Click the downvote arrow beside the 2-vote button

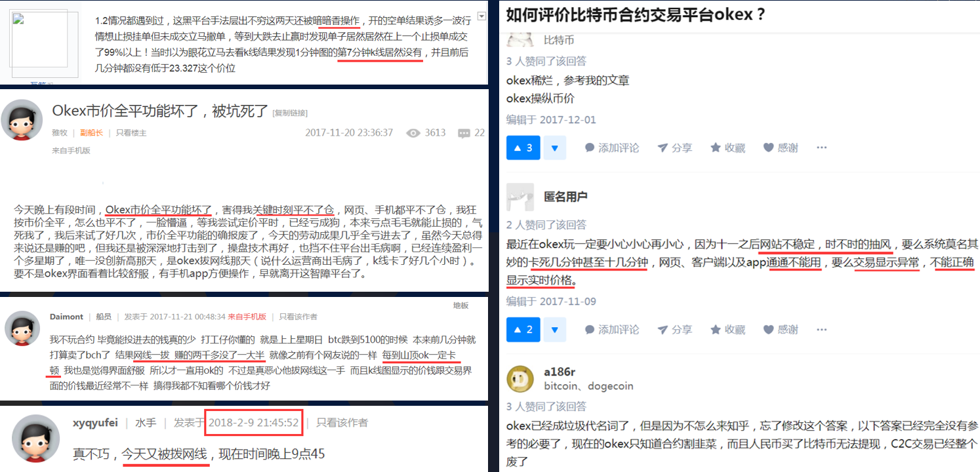[x=554, y=329]
